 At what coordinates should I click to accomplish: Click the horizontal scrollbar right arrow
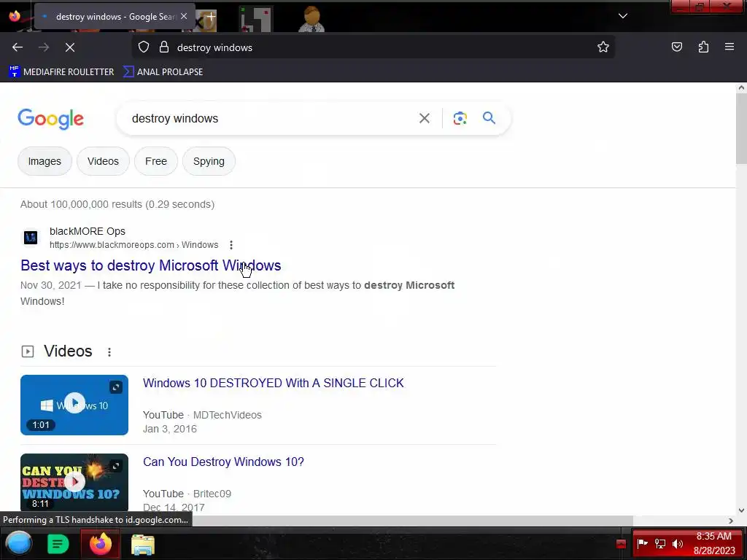point(731,521)
